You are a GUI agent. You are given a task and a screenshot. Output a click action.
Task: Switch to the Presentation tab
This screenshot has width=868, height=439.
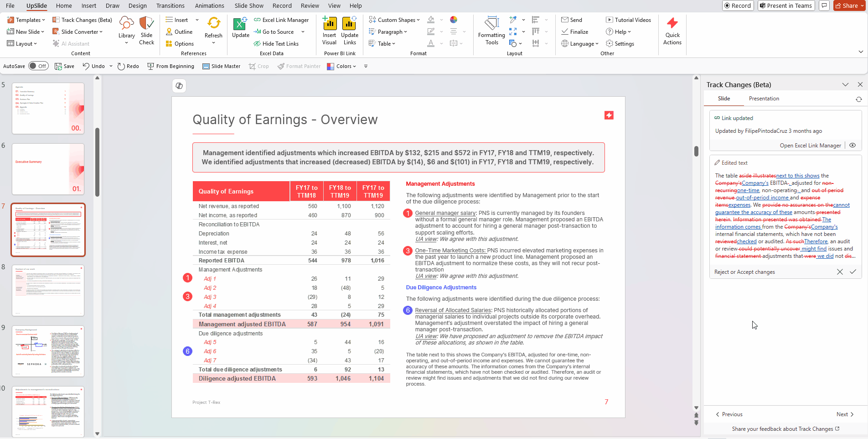coord(764,99)
